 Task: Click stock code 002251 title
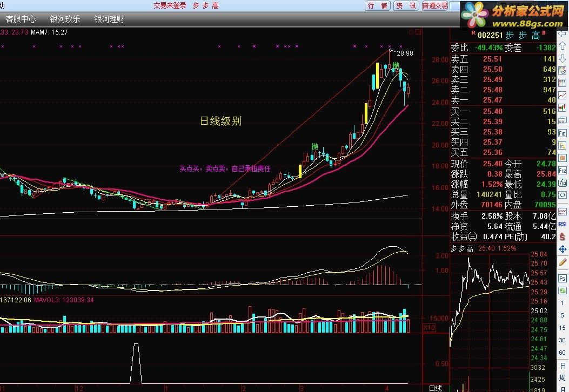click(x=490, y=35)
